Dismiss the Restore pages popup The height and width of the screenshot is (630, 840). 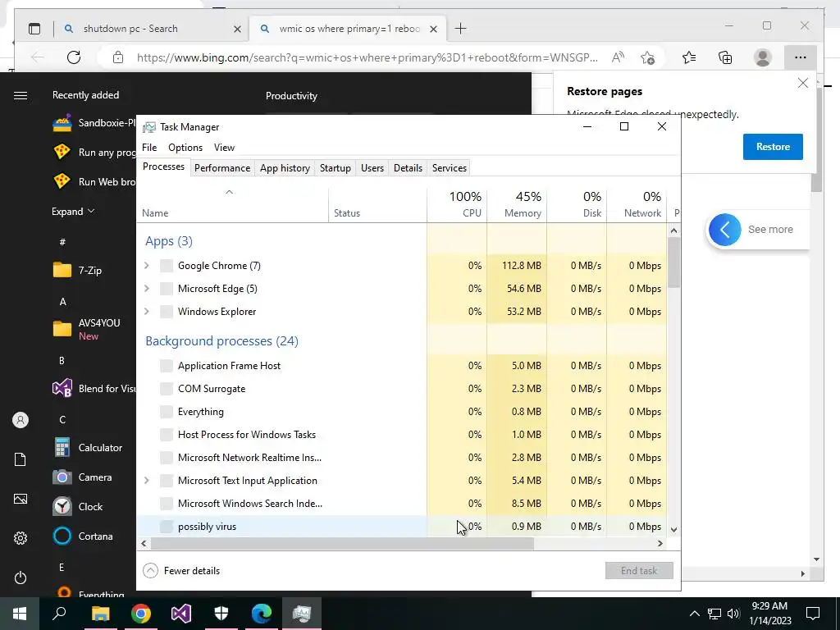coord(802,83)
